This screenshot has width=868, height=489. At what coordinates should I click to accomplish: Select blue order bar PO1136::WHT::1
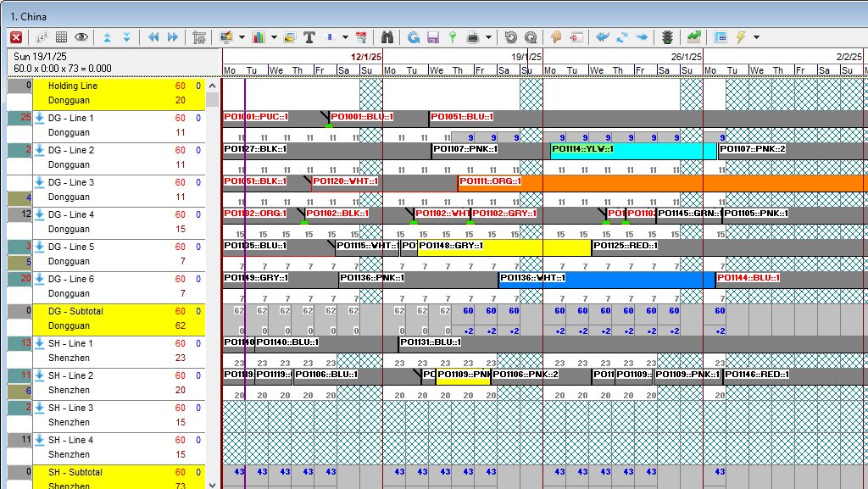[x=607, y=279]
